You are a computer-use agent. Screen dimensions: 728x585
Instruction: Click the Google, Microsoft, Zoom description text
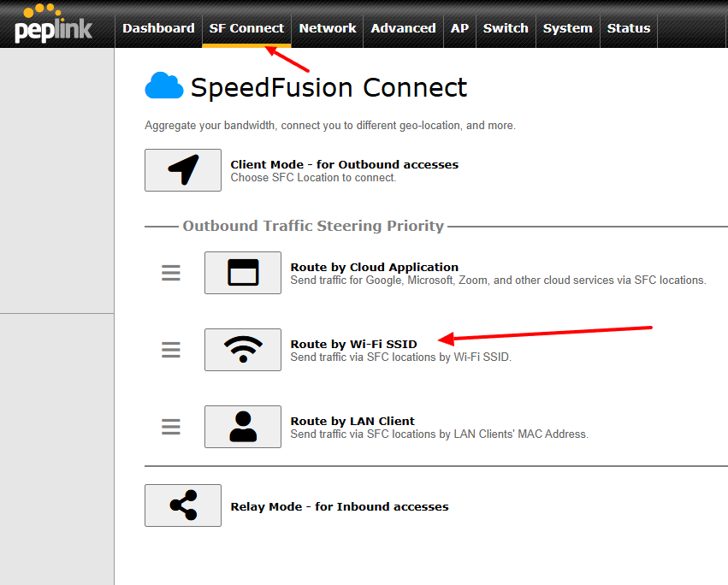point(498,280)
